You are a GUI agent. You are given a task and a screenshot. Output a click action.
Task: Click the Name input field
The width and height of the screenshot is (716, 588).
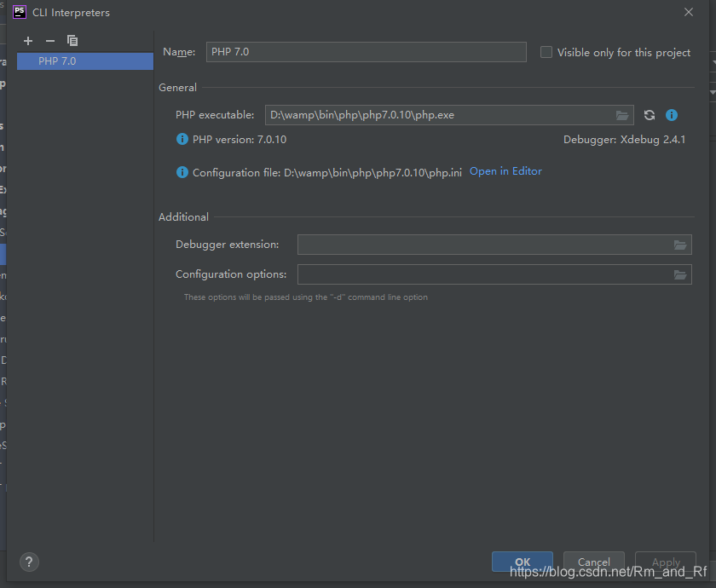(367, 52)
